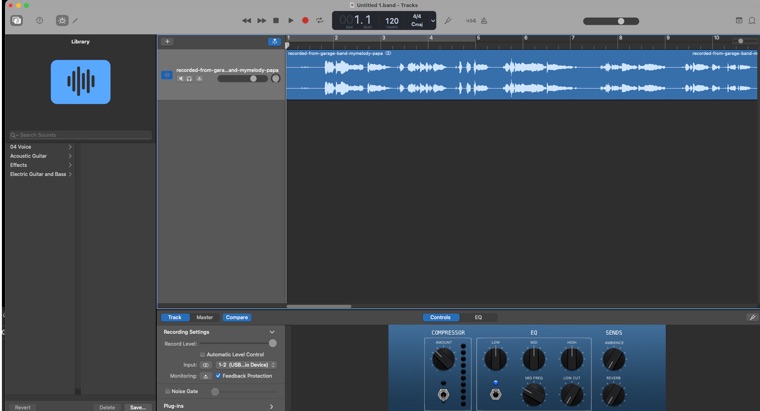The width and height of the screenshot is (760, 411).
Task: Click the Mid Freq knob
Action: coord(534,395)
